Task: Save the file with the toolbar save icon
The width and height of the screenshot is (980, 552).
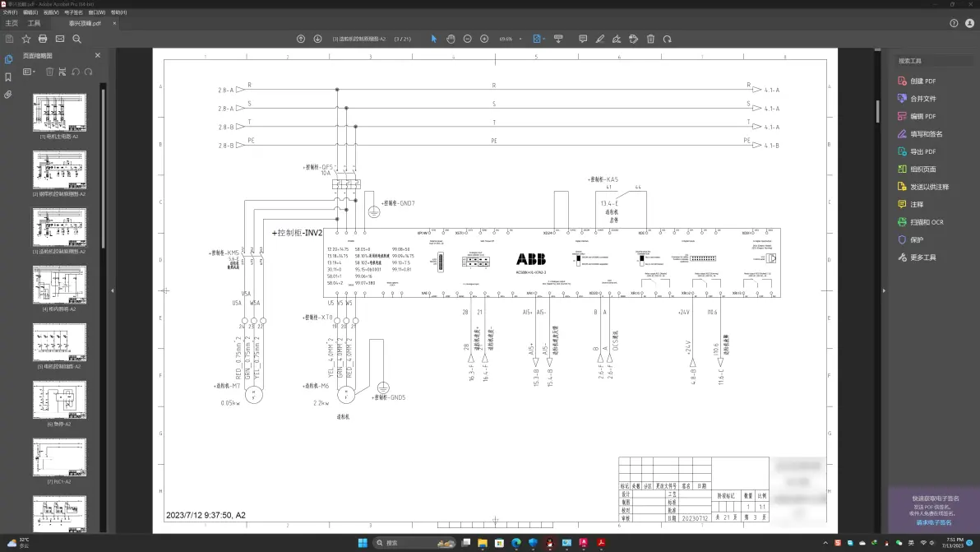Action: point(9,39)
